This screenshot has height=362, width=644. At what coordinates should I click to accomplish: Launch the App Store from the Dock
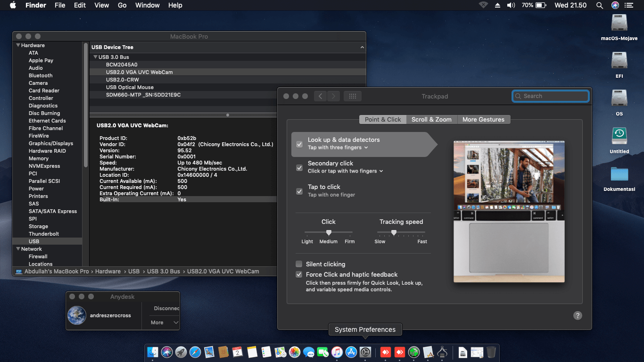(351, 352)
